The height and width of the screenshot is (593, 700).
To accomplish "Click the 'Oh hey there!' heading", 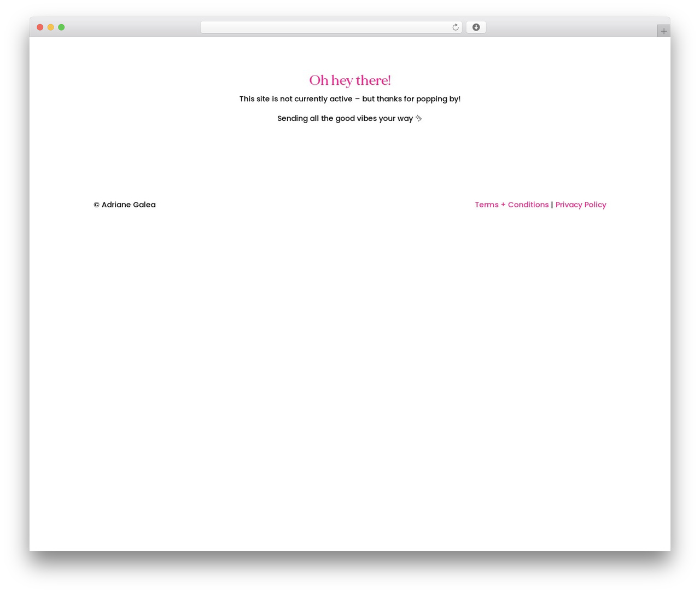I will pyautogui.click(x=350, y=80).
